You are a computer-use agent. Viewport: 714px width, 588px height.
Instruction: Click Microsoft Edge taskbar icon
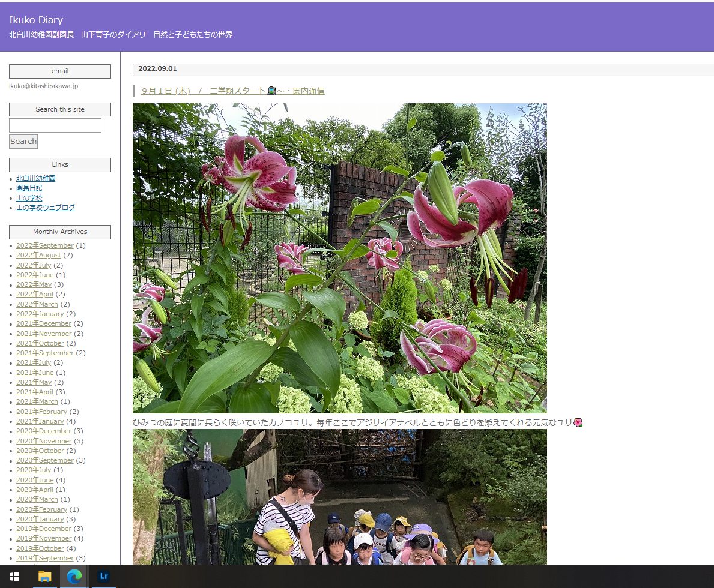click(x=74, y=577)
